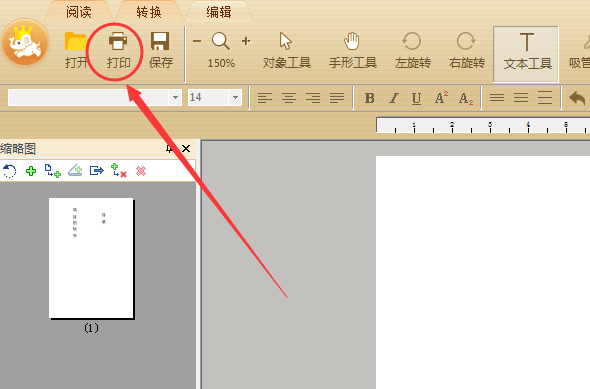Click the font size field showing 14
This screenshot has height=389, width=590.
pos(208,97)
